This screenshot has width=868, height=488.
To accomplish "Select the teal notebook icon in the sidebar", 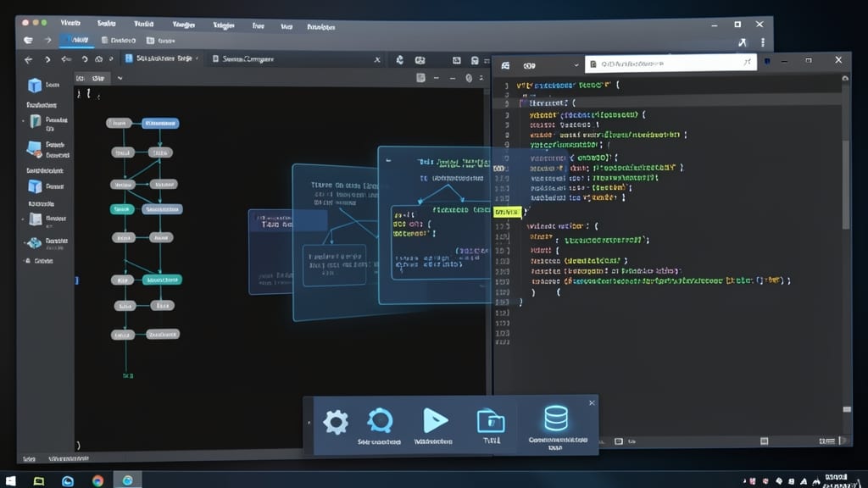I will (36, 122).
